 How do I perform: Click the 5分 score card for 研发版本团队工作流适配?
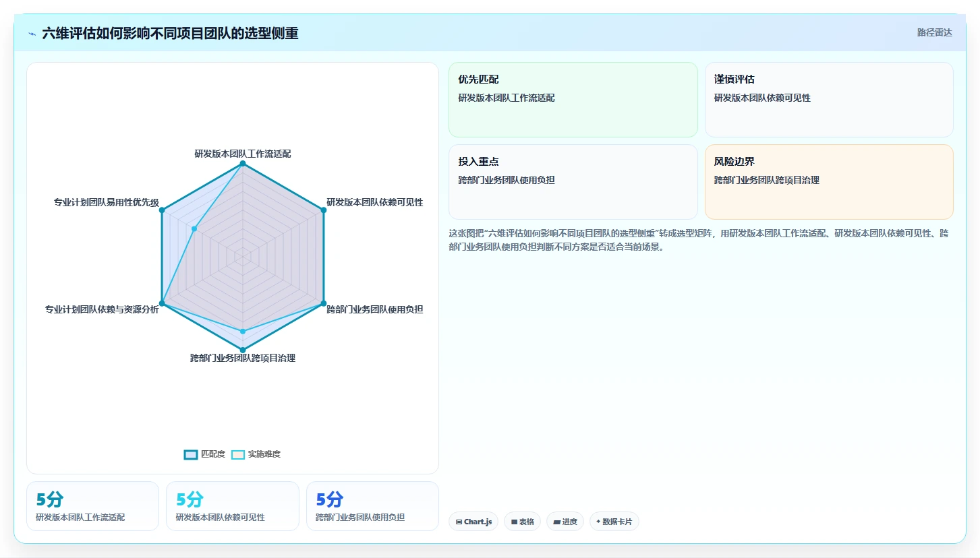[x=92, y=506]
